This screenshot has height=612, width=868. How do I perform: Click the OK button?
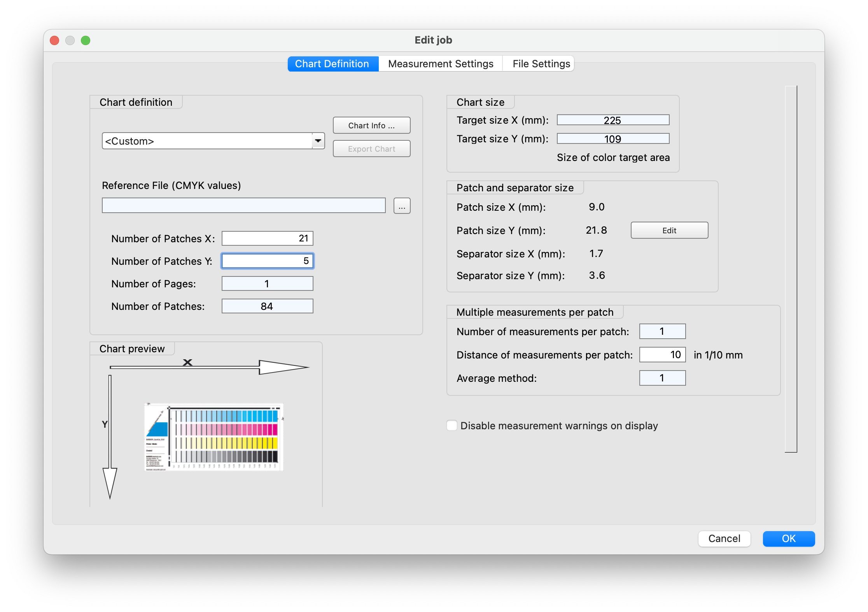(788, 539)
